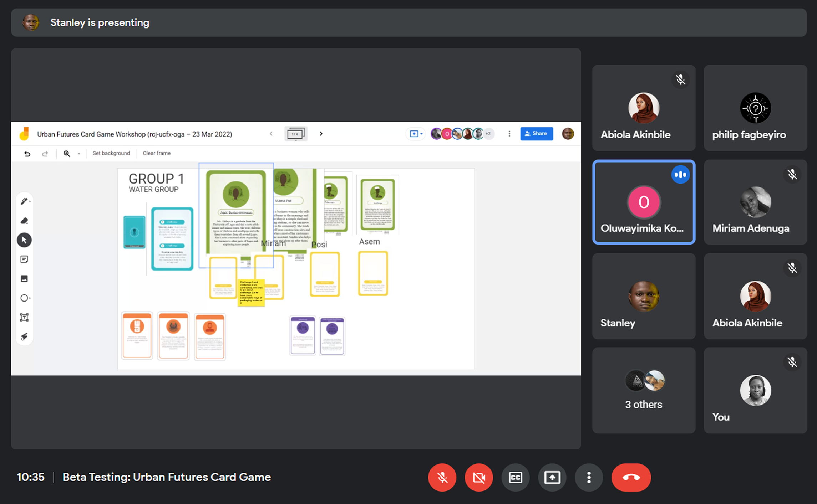Viewport: 817px width, 504px height.
Task: Leave the call with hang-up button
Action: click(631, 478)
